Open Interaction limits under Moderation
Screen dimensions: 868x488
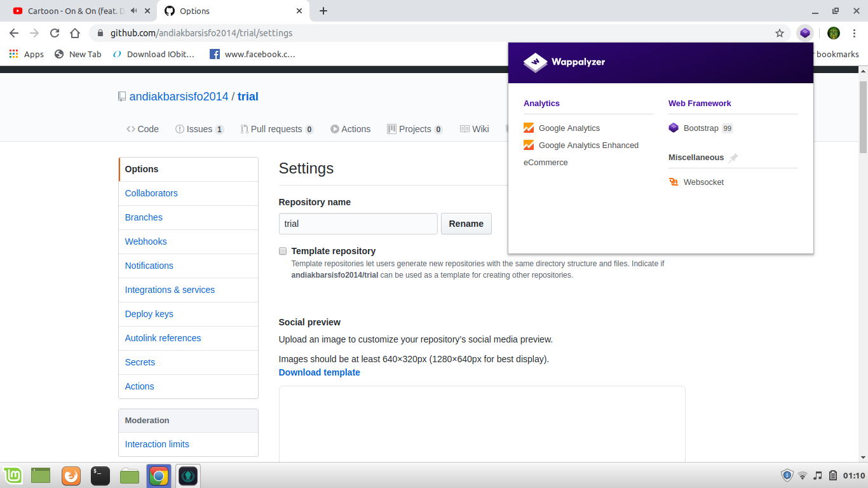pos(188,444)
